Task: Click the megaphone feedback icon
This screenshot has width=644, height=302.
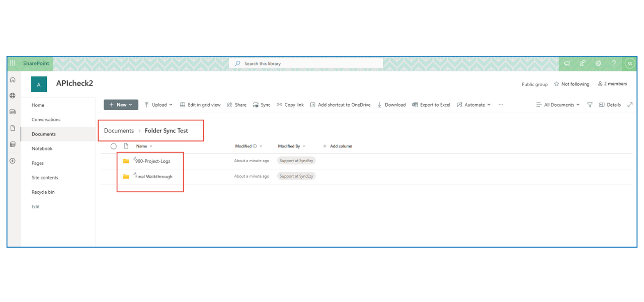Action: 567,63
